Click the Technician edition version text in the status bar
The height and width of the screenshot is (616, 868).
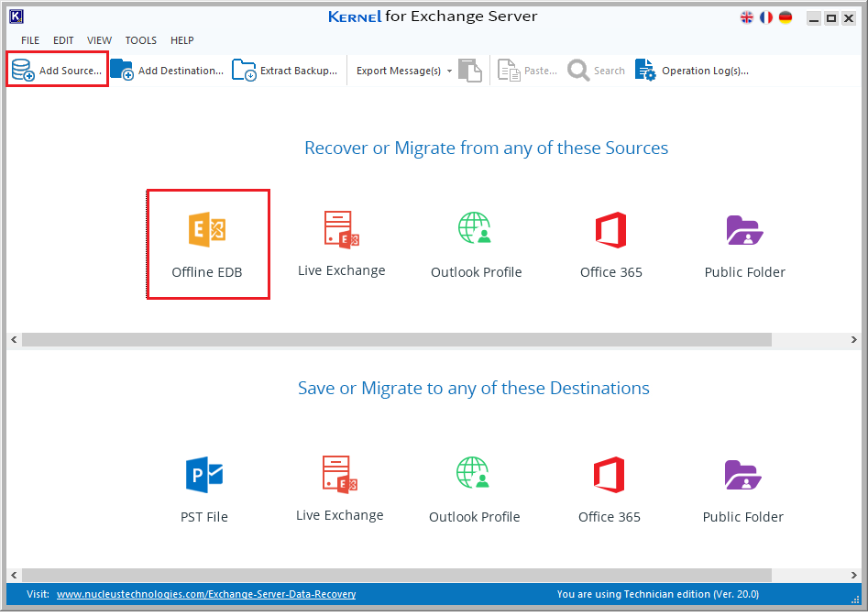click(657, 594)
